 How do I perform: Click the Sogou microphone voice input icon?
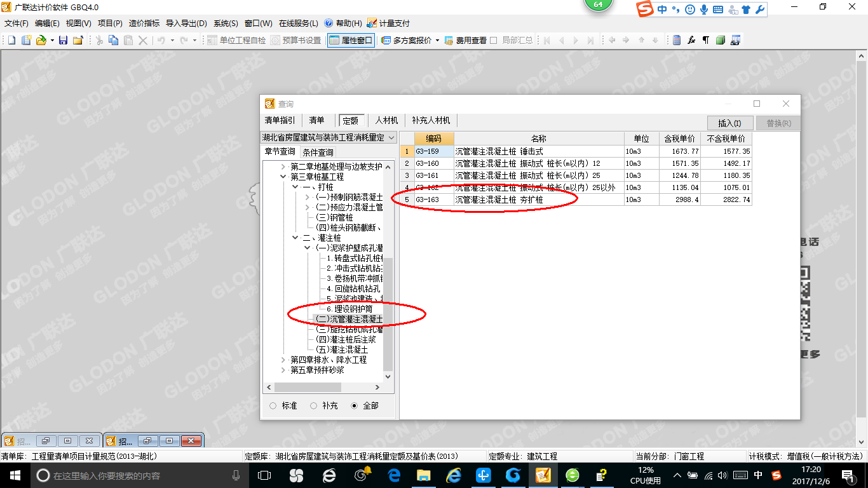(x=703, y=10)
